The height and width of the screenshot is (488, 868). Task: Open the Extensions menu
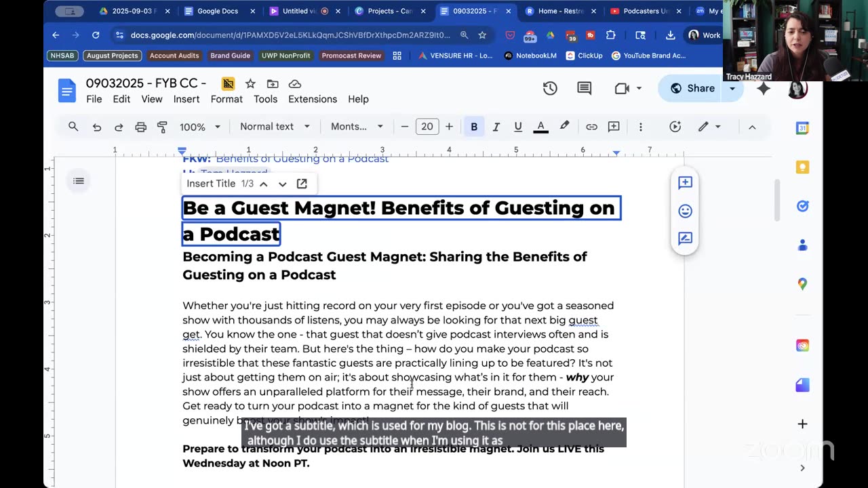[312, 99]
